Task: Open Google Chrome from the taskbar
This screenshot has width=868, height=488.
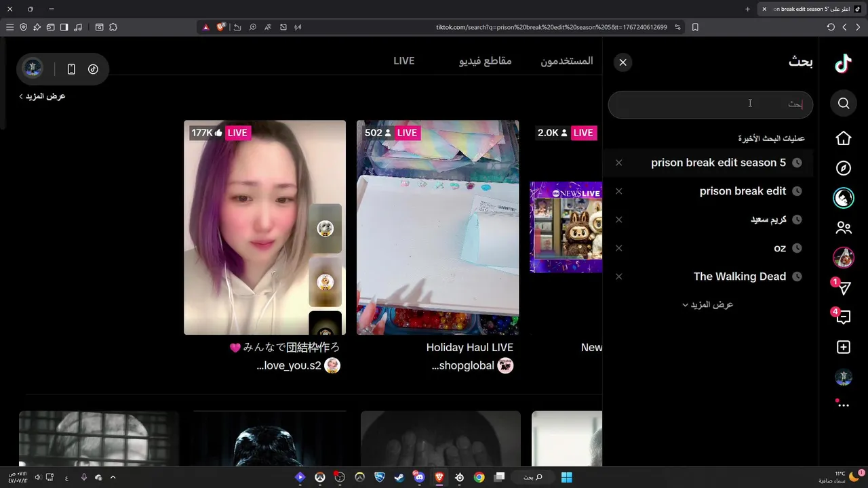Action: (479, 477)
